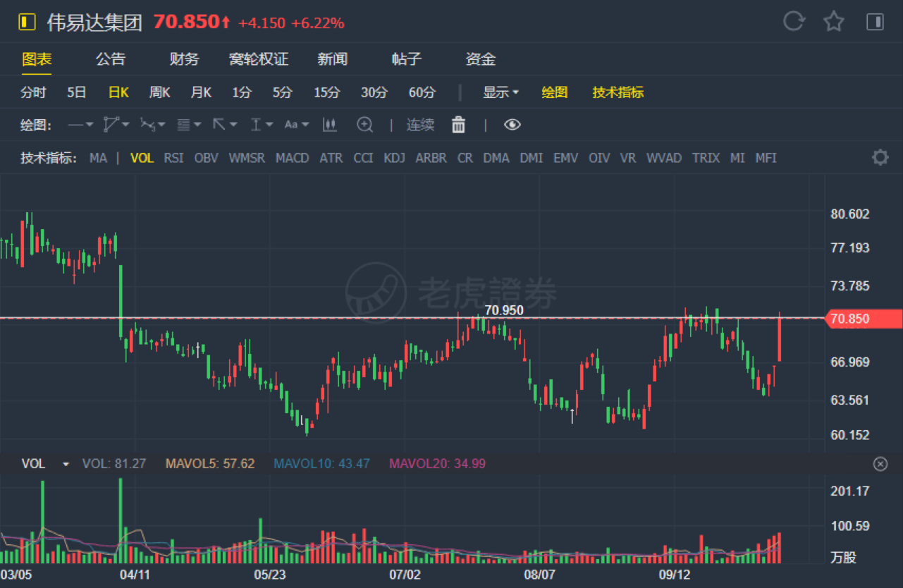This screenshot has width=903, height=588.
Task: Open wave pattern drawing tool dropdown
Action: coord(152,125)
